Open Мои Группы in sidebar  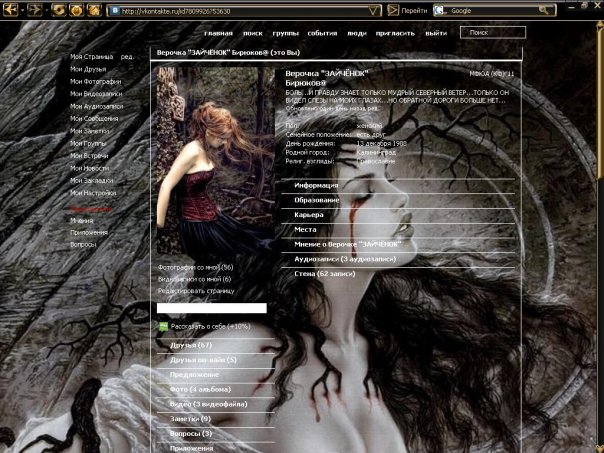pos(88,143)
